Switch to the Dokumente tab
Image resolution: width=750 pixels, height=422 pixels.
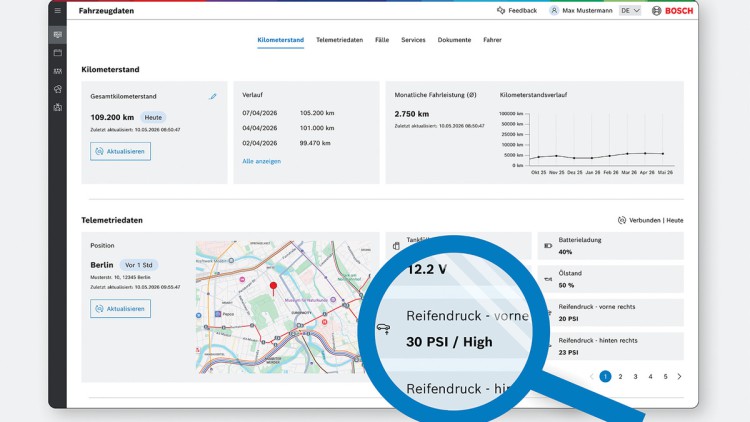tap(454, 40)
